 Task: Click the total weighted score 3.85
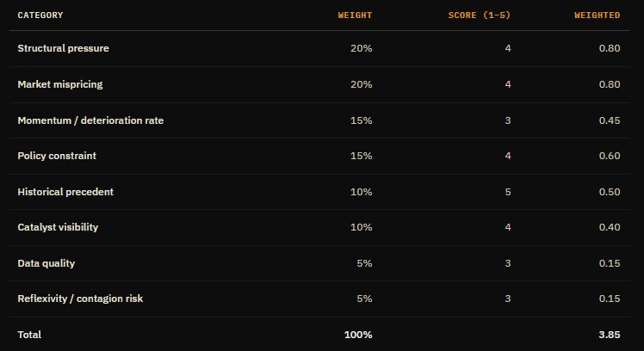click(610, 335)
